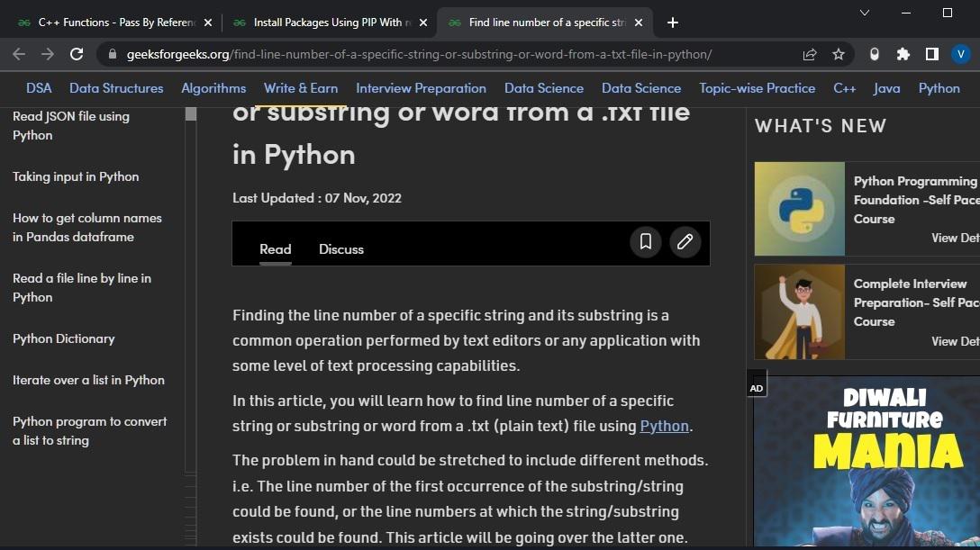Open Python Programming Foundation course thumbnail
980x550 pixels.
pos(799,209)
